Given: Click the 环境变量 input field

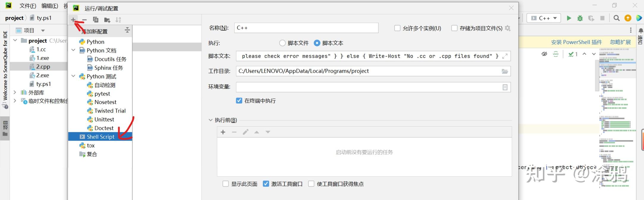Looking at the screenshot, I should click(x=373, y=87).
